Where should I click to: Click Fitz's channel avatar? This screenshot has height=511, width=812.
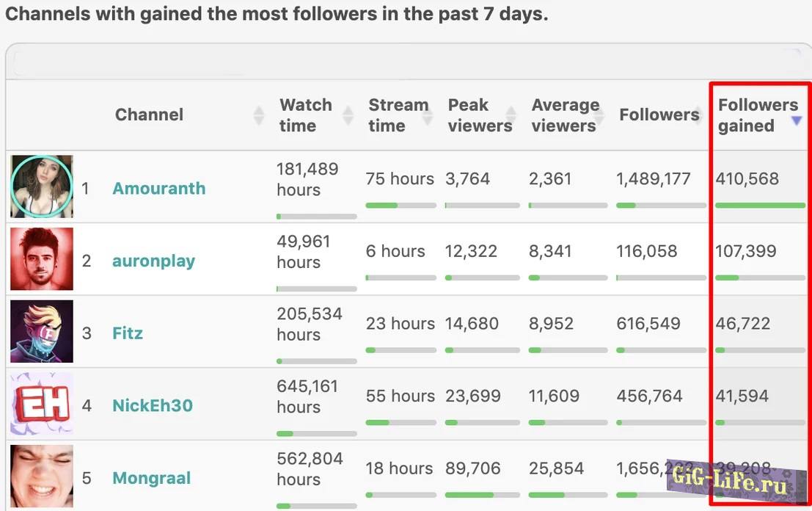42,331
